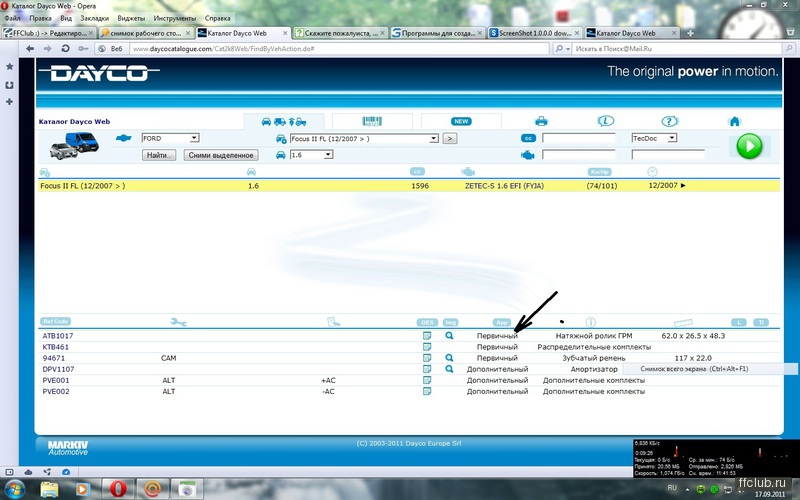Image resolution: width=800 pixels, height=500 pixels.
Task: View image magnifier for 94671
Action: pyautogui.click(x=449, y=358)
